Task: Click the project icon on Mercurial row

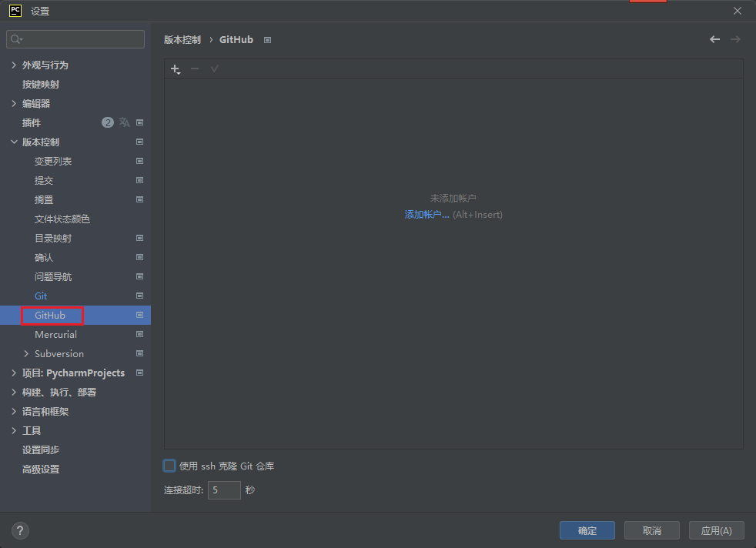Action: coord(140,335)
